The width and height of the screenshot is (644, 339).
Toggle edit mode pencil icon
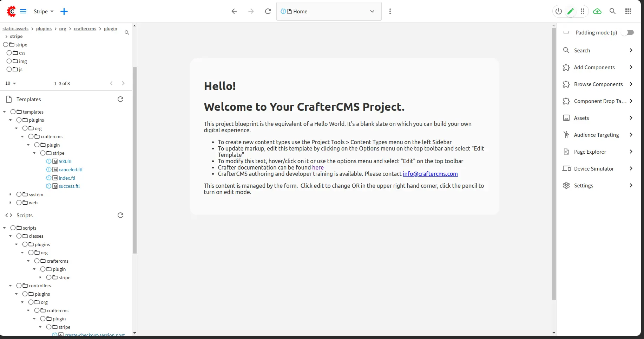pyautogui.click(x=571, y=11)
